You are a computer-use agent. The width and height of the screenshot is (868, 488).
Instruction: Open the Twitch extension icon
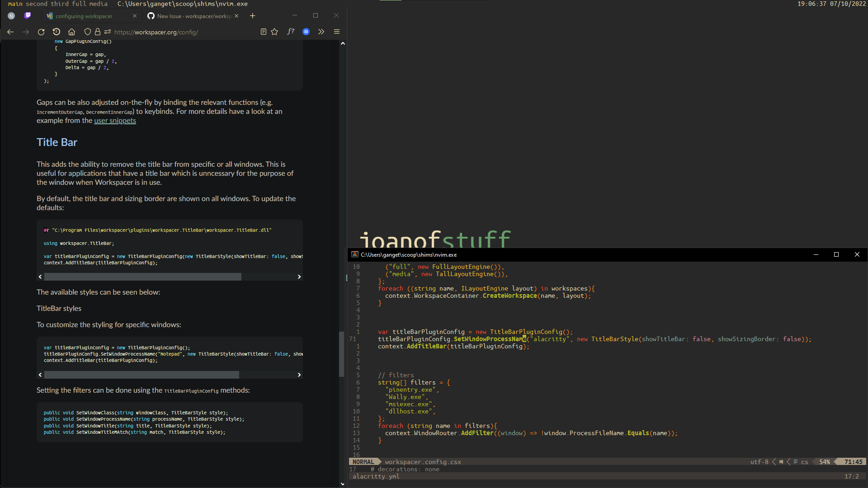click(x=28, y=15)
